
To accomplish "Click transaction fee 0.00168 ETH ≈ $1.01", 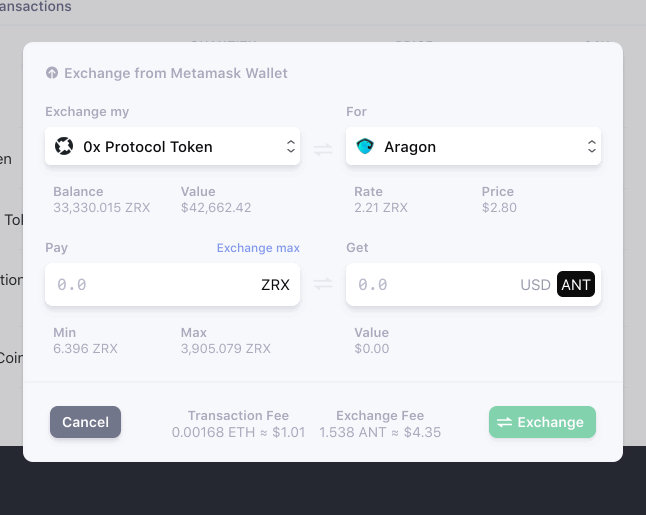I will tap(238, 432).
